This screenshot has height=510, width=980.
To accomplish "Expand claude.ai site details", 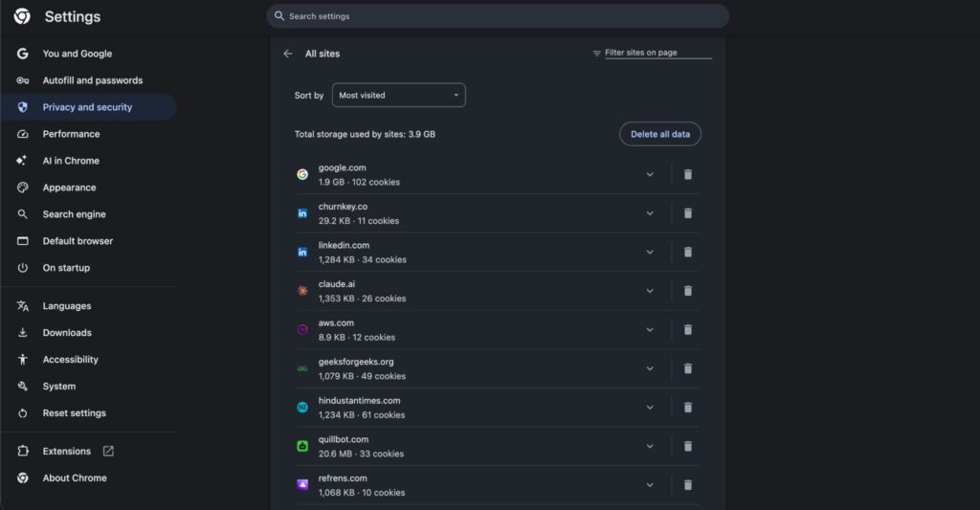I will tap(650, 291).
